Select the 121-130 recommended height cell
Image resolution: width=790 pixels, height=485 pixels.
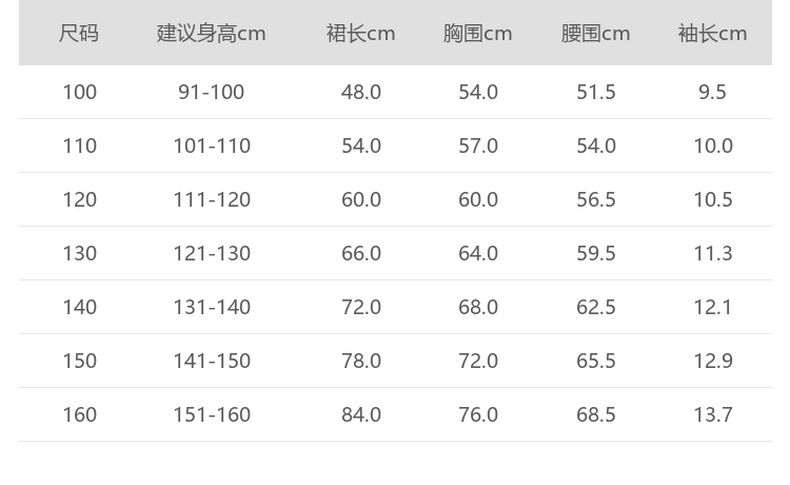(211, 254)
